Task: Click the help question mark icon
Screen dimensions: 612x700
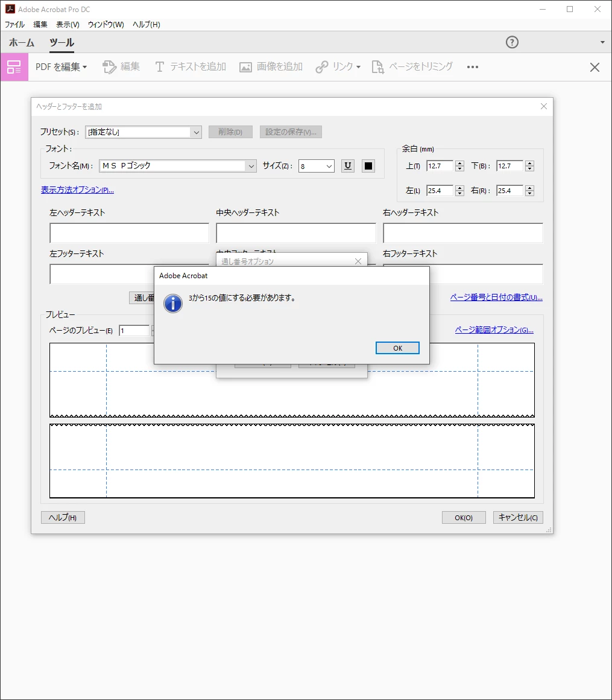Action: [512, 42]
